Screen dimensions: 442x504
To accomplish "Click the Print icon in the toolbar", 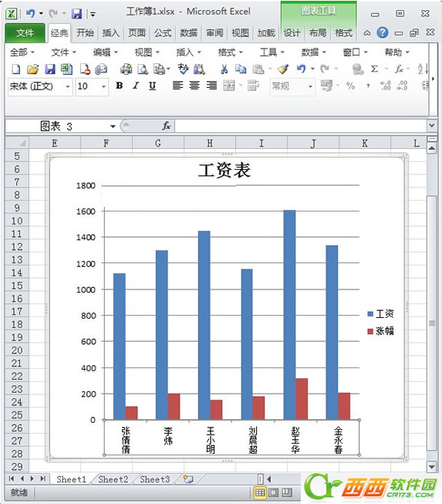I will pos(126,69).
